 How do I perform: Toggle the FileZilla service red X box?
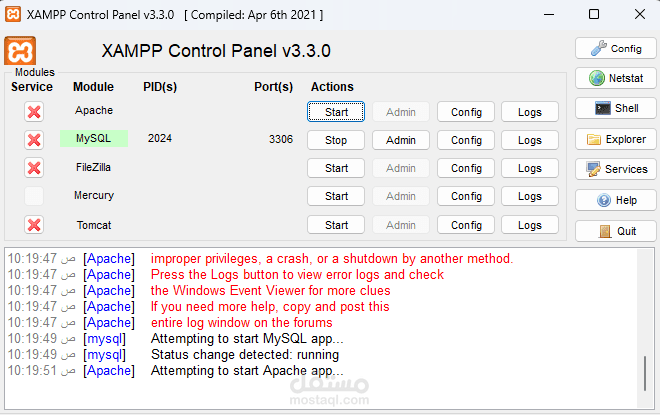tap(34, 168)
